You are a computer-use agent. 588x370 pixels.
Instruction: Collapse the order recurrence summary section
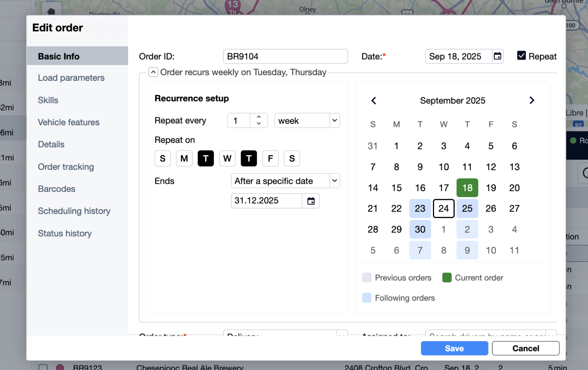[153, 72]
